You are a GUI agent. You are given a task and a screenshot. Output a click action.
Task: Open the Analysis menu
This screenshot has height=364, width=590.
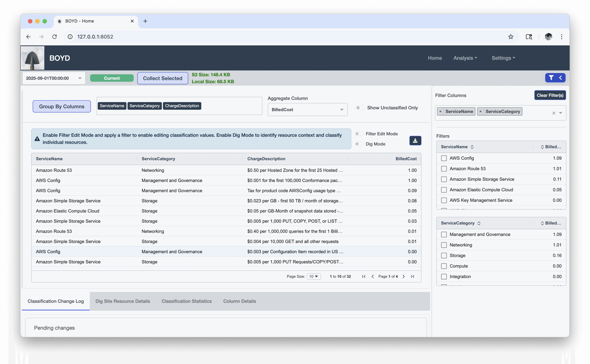[465, 58]
